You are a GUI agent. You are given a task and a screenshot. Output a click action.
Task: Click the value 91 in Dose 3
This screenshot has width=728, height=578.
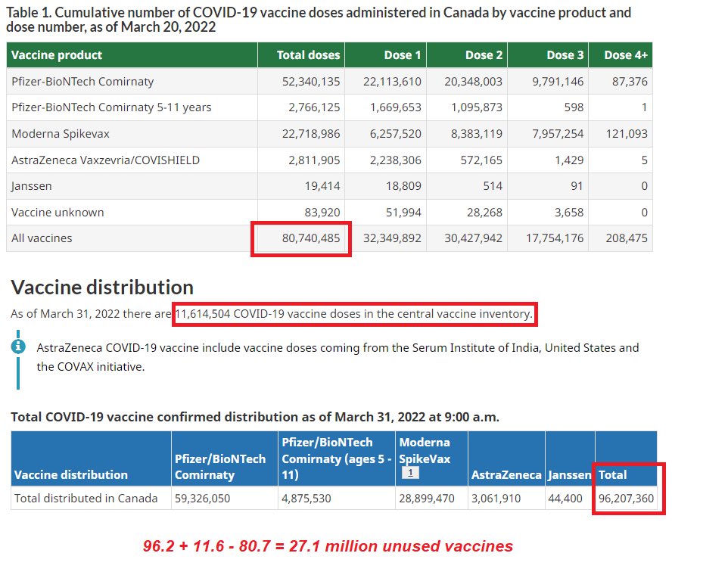point(577,186)
